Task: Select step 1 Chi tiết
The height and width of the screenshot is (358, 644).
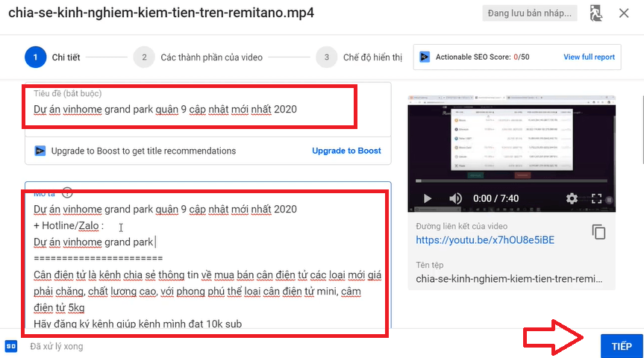Action: (x=52, y=57)
